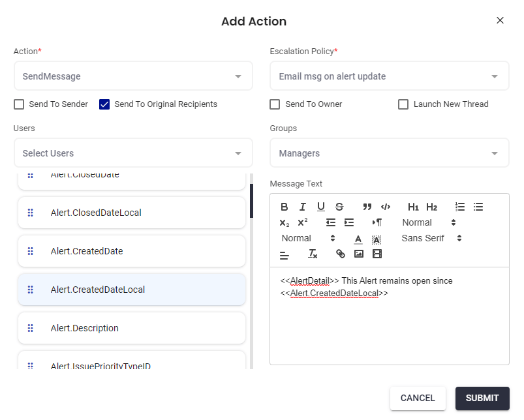The height and width of the screenshot is (420, 524).
Task: Click the CANCEL button
Action: 418,398
